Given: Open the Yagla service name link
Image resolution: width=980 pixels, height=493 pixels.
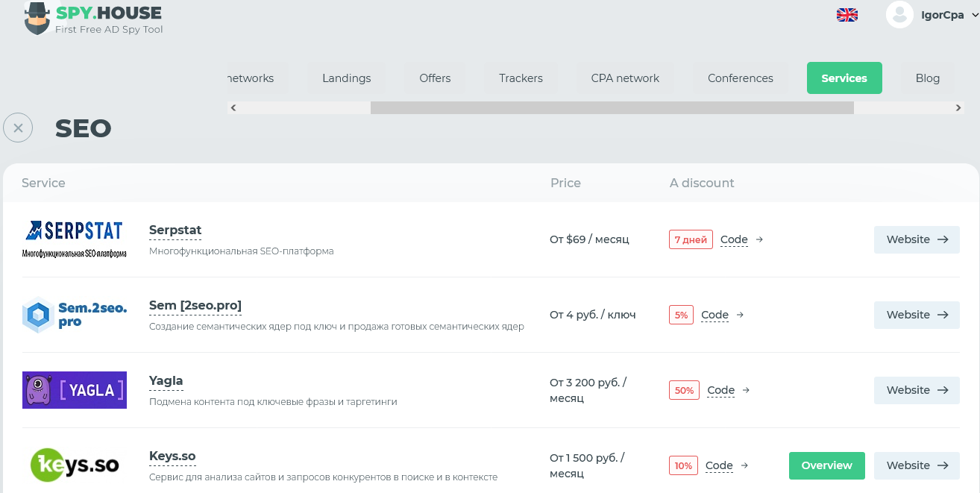Looking at the screenshot, I should pyautogui.click(x=166, y=381).
